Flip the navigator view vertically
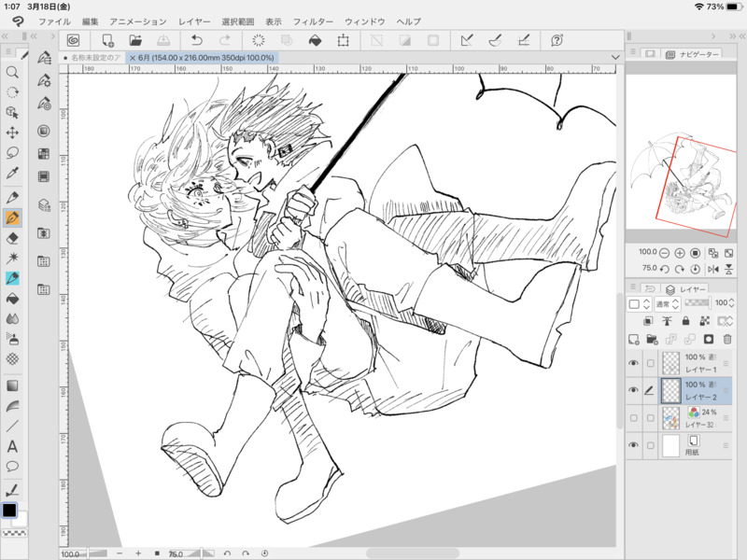This screenshot has width=747, height=560. [729, 269]
